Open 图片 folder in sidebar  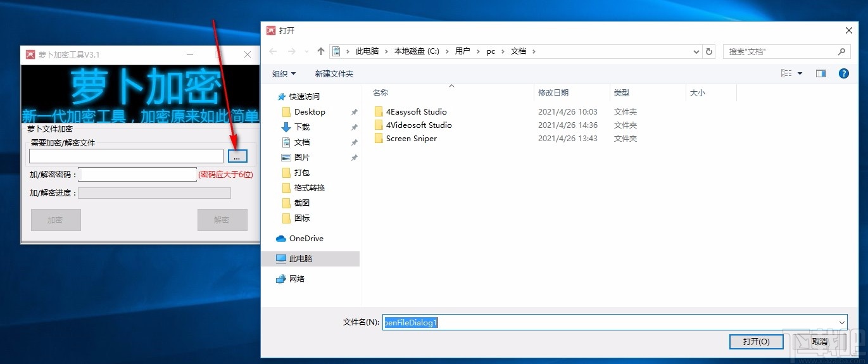tap(302, 157)
